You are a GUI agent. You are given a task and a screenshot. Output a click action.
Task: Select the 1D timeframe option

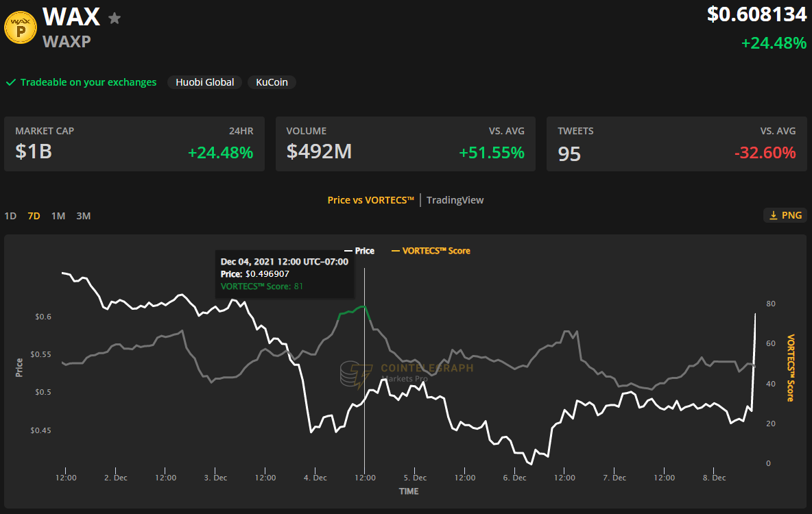click(x=10, y=215)
